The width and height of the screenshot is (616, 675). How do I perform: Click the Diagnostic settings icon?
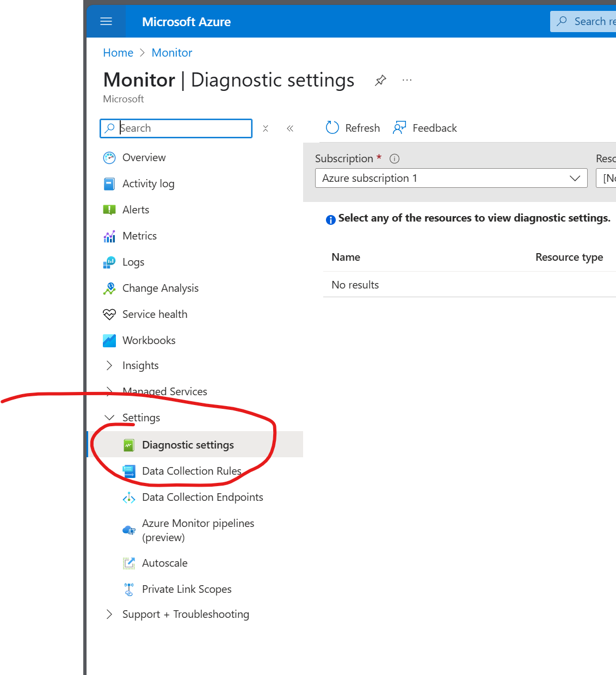(129, 445)
